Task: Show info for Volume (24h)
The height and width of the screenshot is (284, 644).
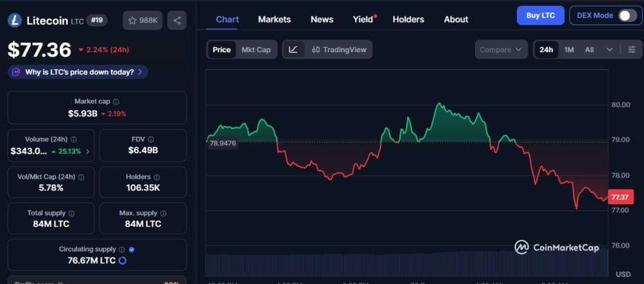Action: click(74, 139)
